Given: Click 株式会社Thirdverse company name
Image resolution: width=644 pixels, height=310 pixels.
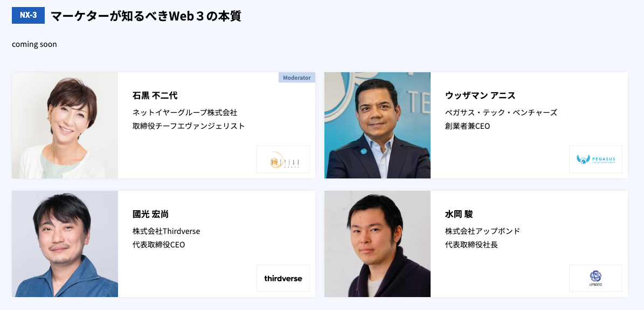Looking at the screenshot, I should [166, 231].
